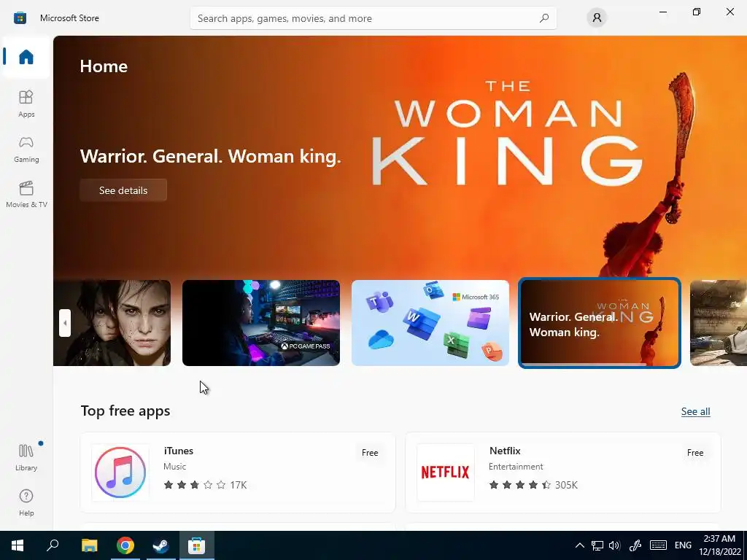Select the Woman King carousel thumbnail

coord(600,323)
